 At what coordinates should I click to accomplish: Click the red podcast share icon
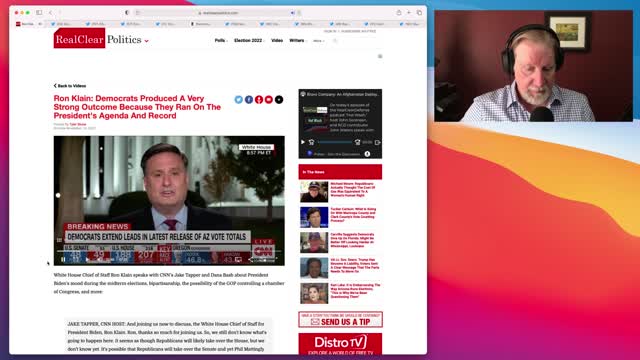(x=259, y=100)
